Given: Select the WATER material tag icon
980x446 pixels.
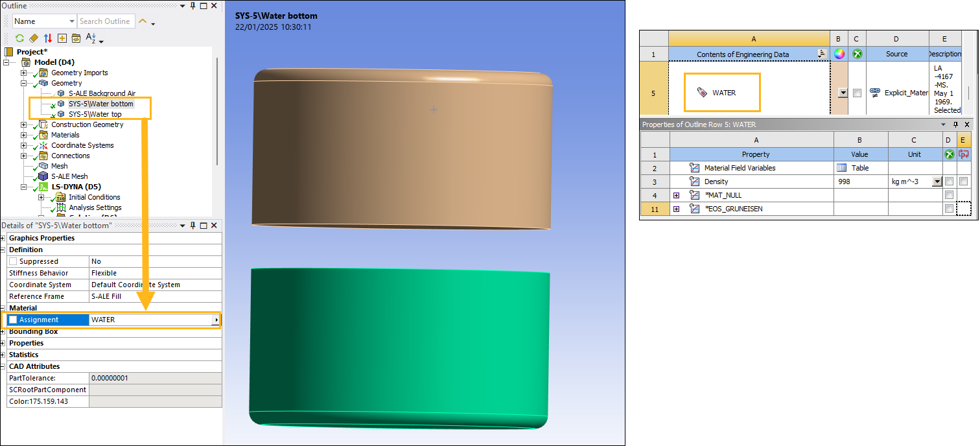Looking at the screenshot, I should (x=703, y=93).
